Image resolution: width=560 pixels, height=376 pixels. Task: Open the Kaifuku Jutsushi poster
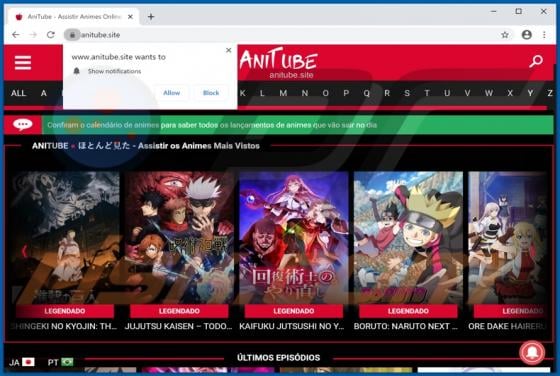click(294, 237)
